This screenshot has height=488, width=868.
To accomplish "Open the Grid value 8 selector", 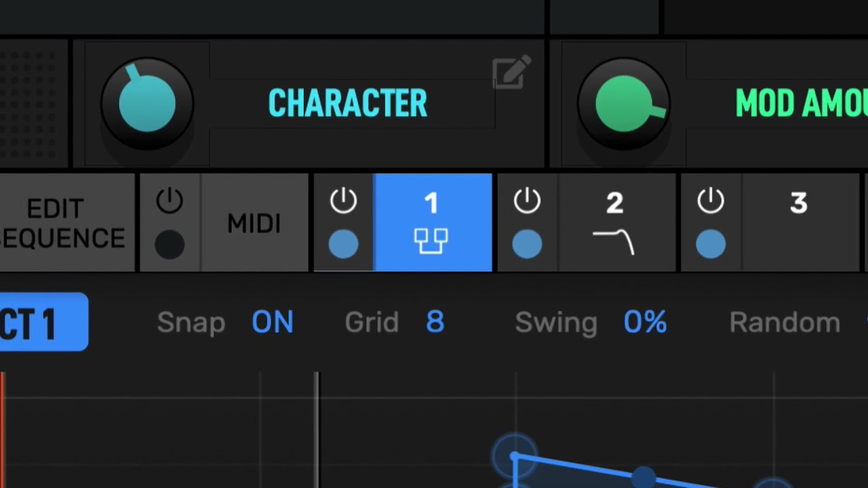I will (435, 323).
